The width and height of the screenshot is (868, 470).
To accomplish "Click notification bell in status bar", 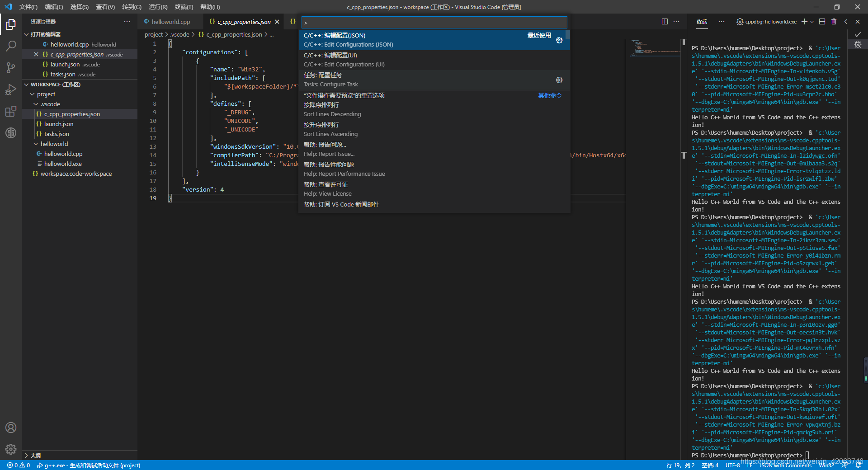I will tap(858, 465).
